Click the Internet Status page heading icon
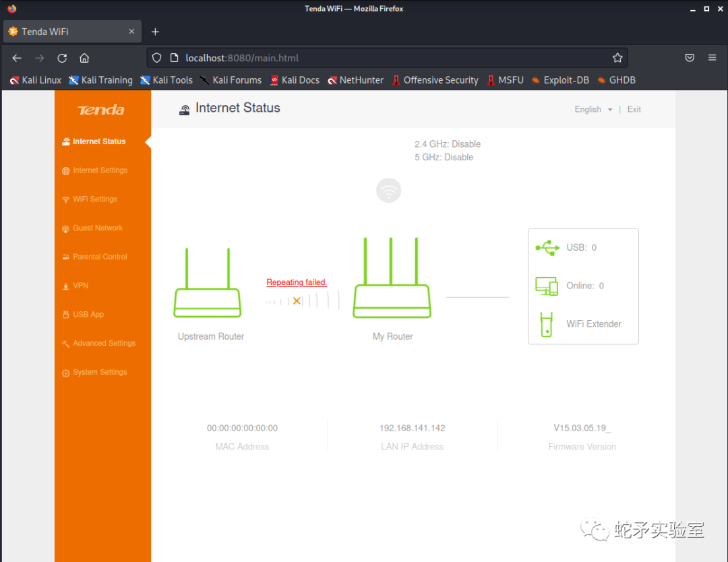 pos(184,110)
